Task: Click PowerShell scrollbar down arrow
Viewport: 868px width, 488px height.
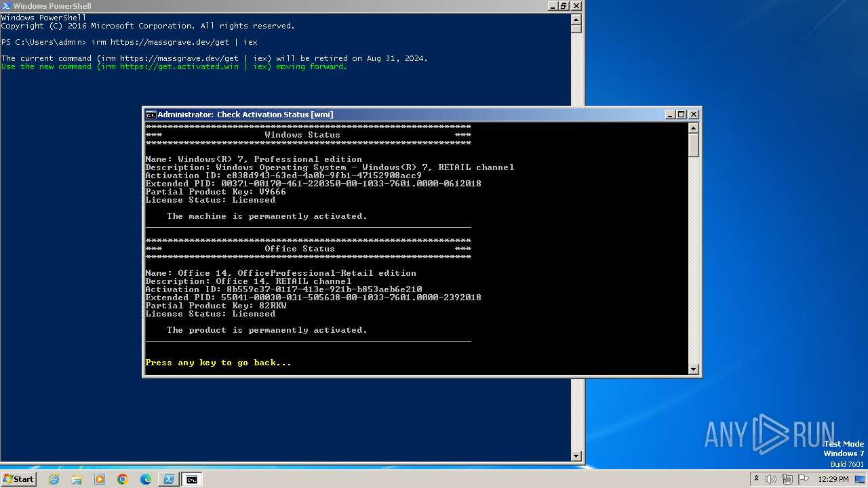Action: (576, 456)
